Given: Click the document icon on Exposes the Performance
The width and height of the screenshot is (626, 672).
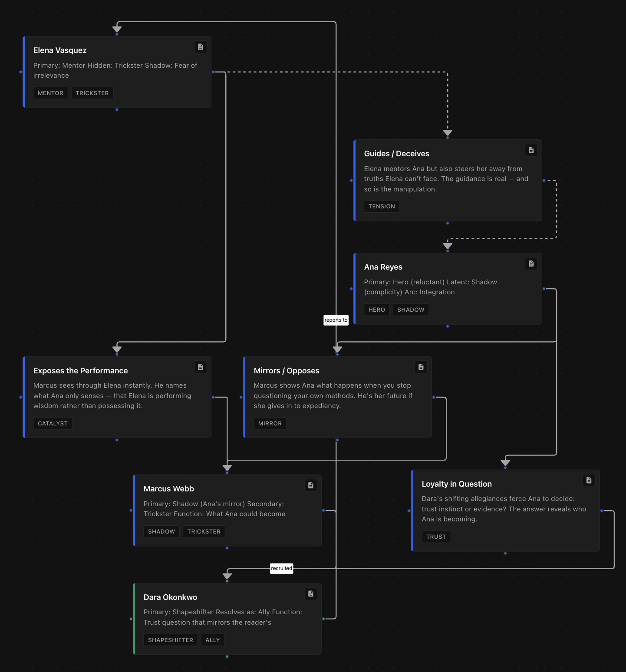Looking at the screenshot, I should pos(200,367).
